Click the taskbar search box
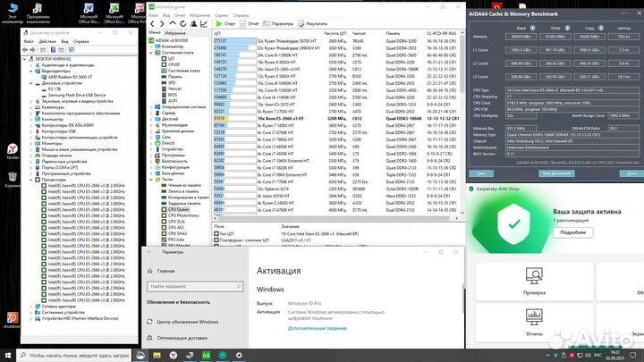Screen dimensions: 644x362 pyautogui.click(x=74, y=355)
